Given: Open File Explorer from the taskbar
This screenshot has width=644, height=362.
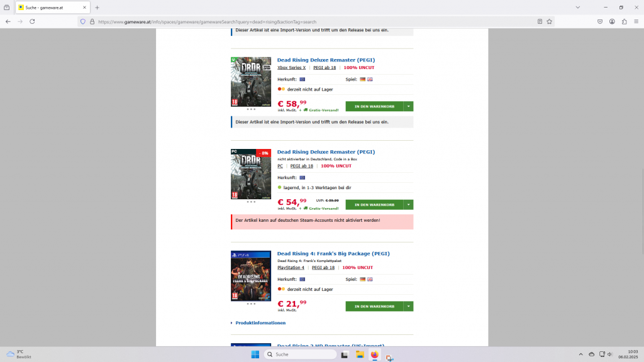Looking at the screenshot, I should pos(360,354).
